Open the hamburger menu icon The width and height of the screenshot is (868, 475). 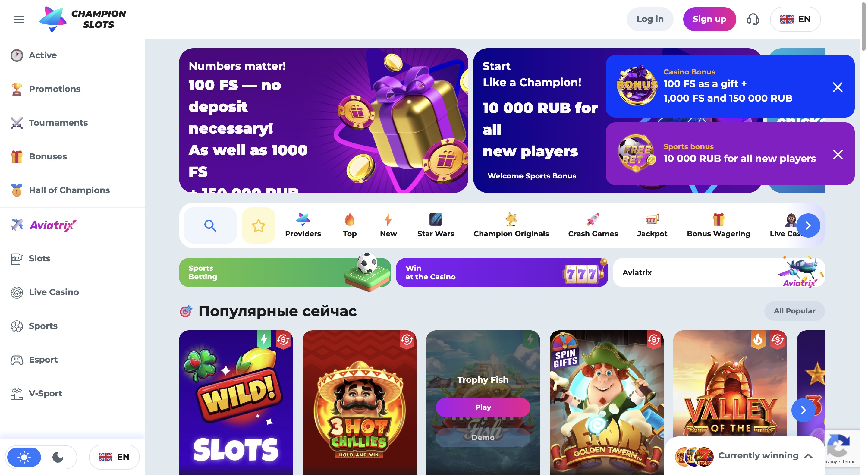[x=19, y=19]
